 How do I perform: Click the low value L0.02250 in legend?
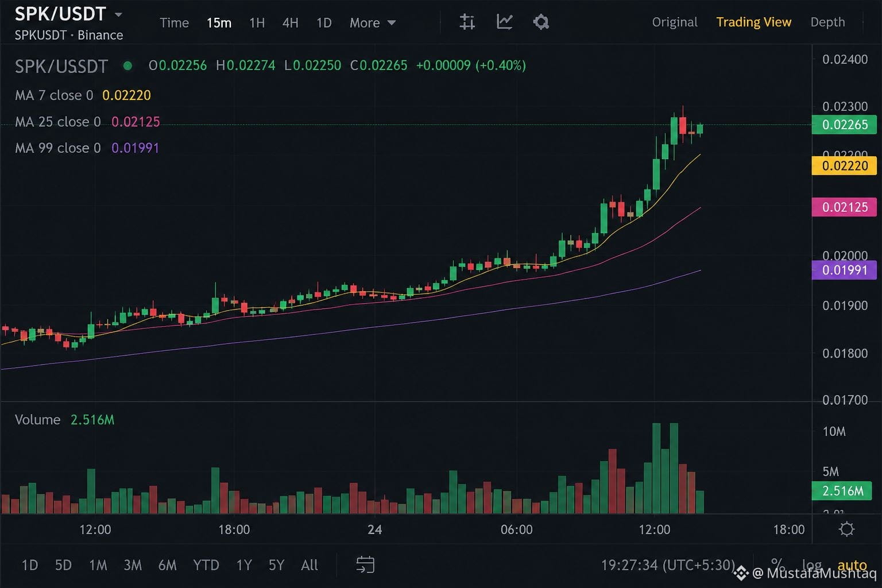tap(312, 65)
